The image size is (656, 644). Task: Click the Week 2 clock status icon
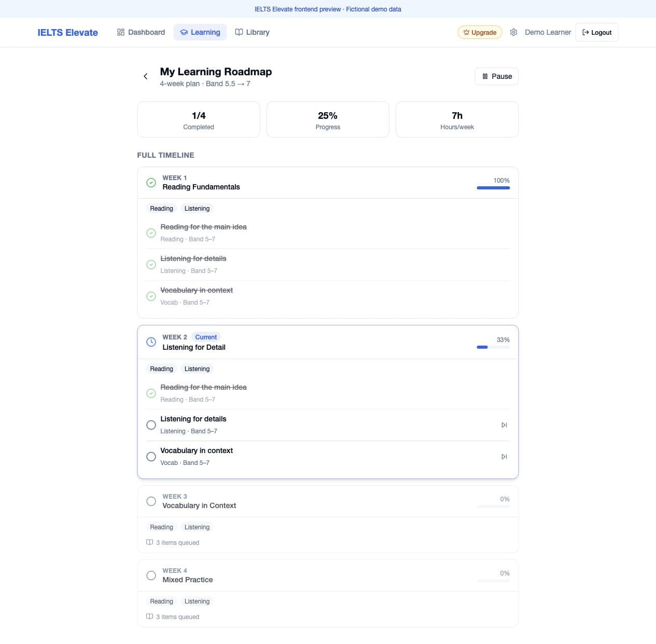pyautogui.click(x=151, y=342)
